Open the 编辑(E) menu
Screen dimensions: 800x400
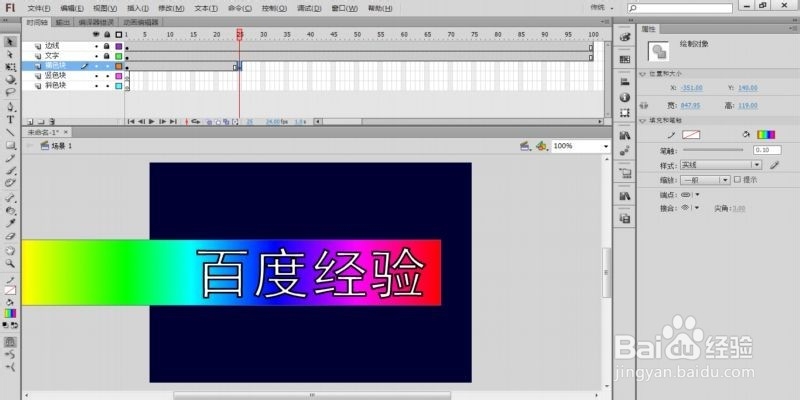pyautogui.click(x=72, y=8)
